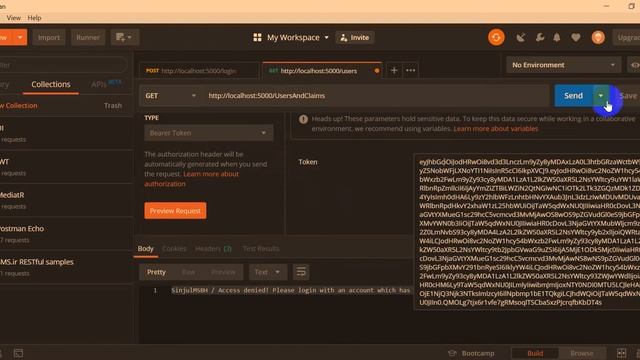
Task: Click the Upgrade button
Action: 627,38
